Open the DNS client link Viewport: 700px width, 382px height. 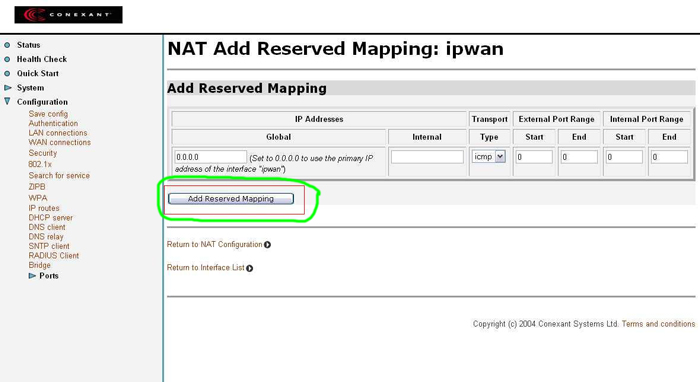coord(47,227)
